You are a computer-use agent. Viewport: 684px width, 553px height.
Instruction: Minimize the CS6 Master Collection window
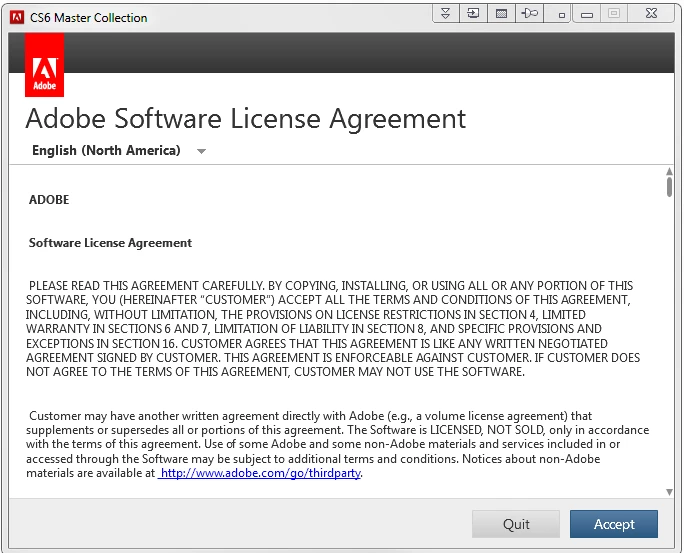(x=587, y=15)
